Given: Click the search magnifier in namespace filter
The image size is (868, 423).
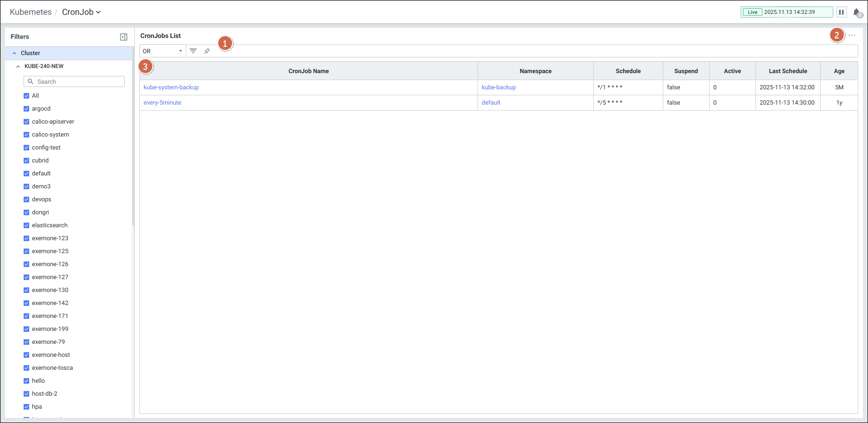Looking at the screenshot, I should 31,81.
